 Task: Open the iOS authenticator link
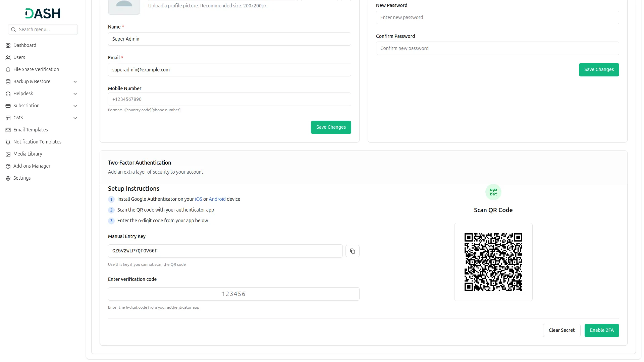point(198,199)
